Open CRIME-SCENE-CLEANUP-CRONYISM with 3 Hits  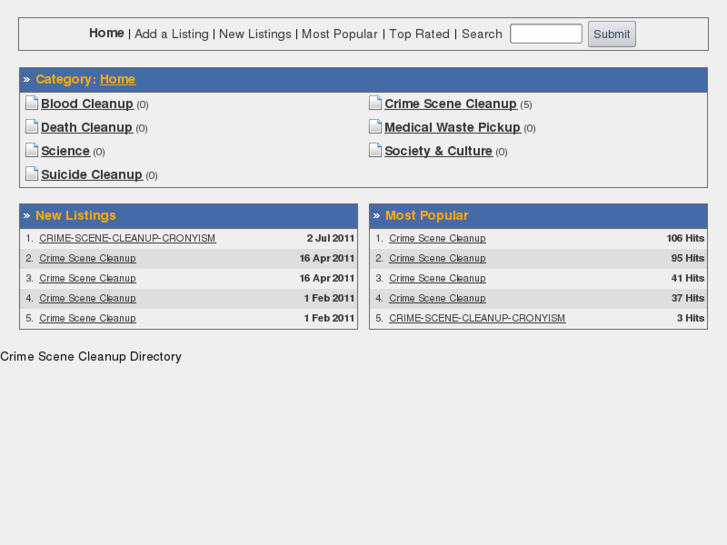(x=477, y=318)
